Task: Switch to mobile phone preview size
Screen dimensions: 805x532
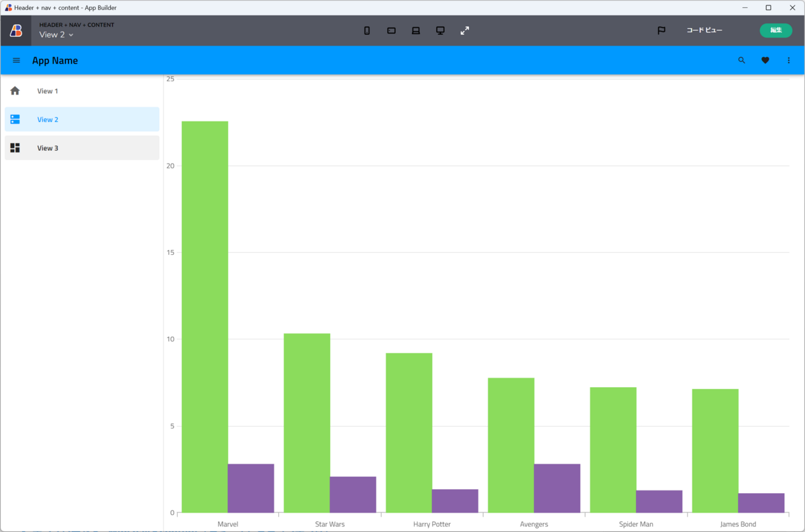Action: (367, 31)
